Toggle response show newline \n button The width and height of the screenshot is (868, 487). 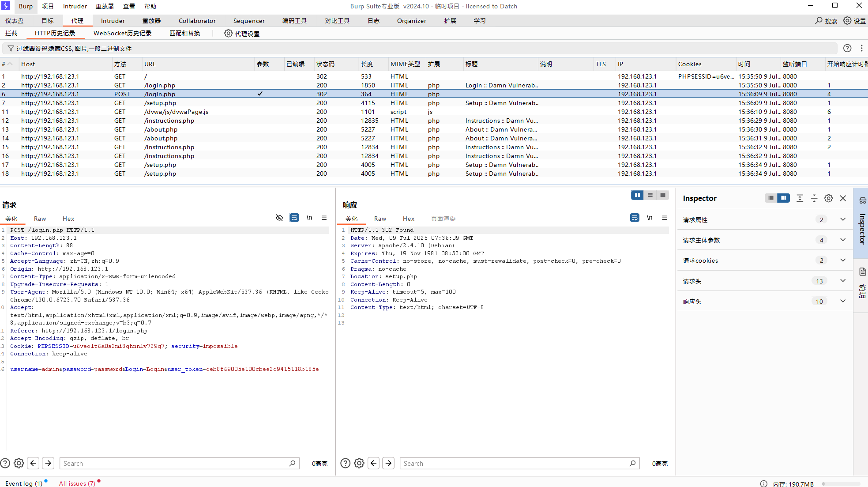coord(650,218)
